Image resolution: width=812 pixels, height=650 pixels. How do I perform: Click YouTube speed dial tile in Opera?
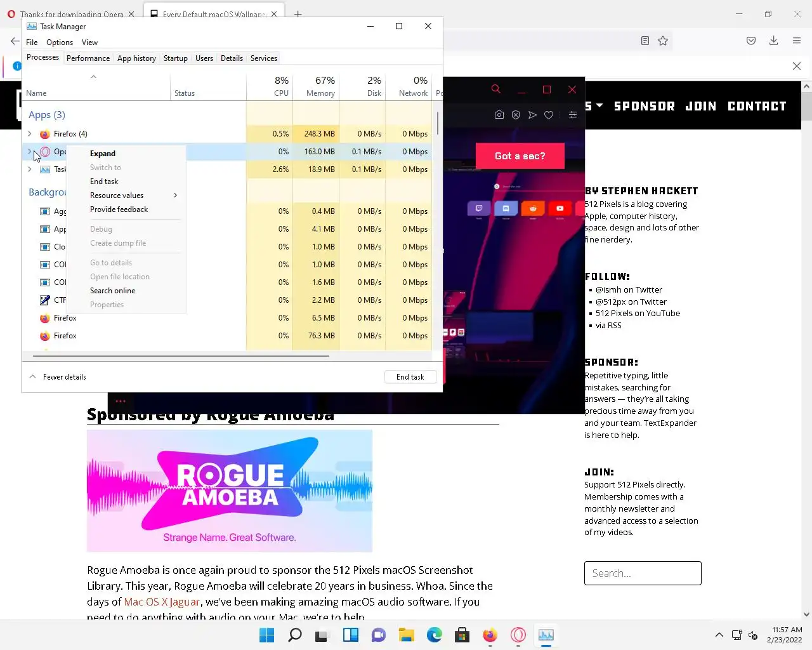pyautogui.click(x=560, y=208)
